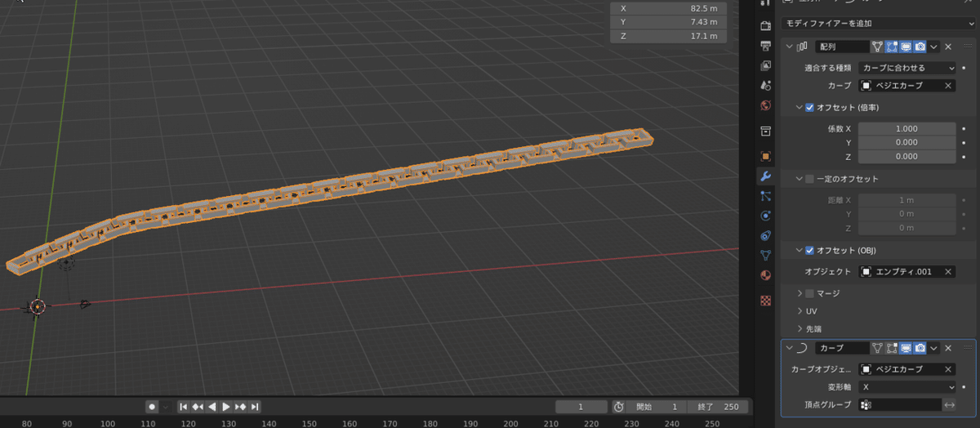Open the Texture properties checker tab
Viewport: 980px width, 428px height.
click(765, 300)
